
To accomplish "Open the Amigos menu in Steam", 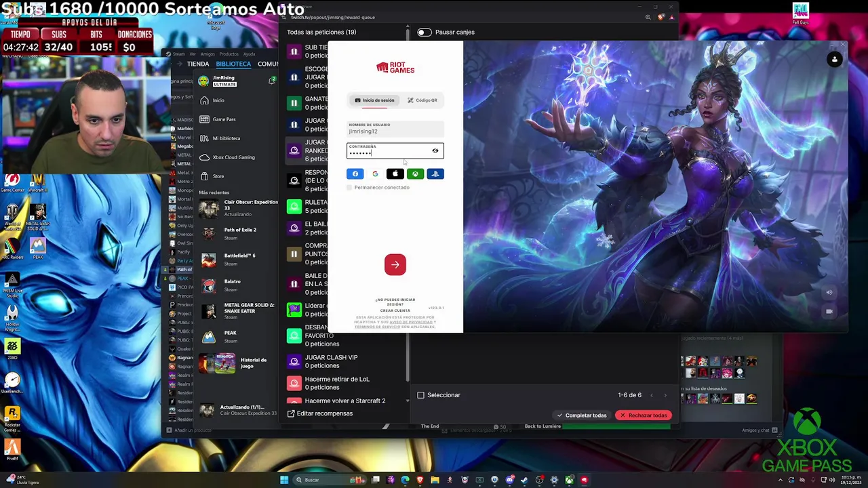I will tap(207, 54).
